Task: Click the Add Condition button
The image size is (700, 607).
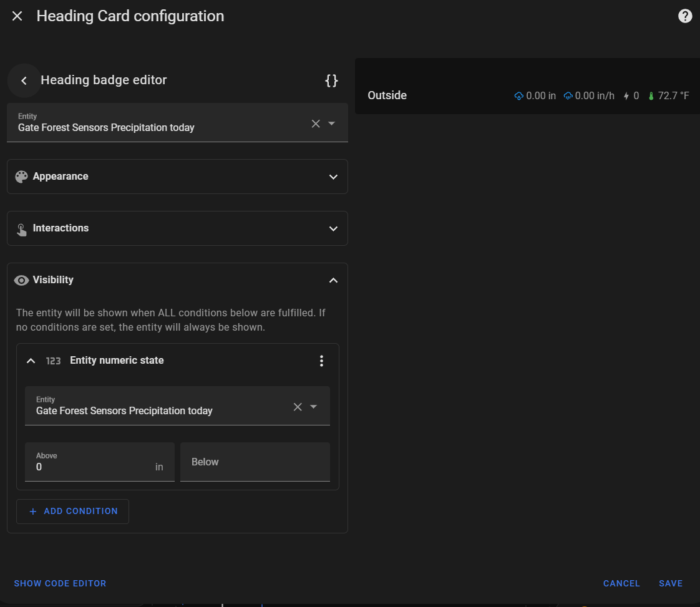Action: (72, 511)
